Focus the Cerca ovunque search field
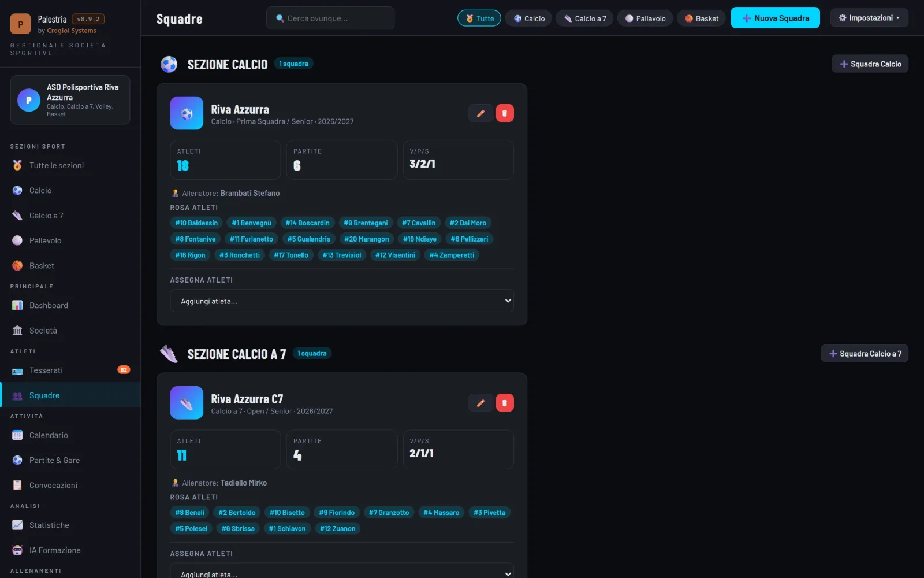This screenshot has height=578, width=924. pyautogui.click(x=330, y=18)
